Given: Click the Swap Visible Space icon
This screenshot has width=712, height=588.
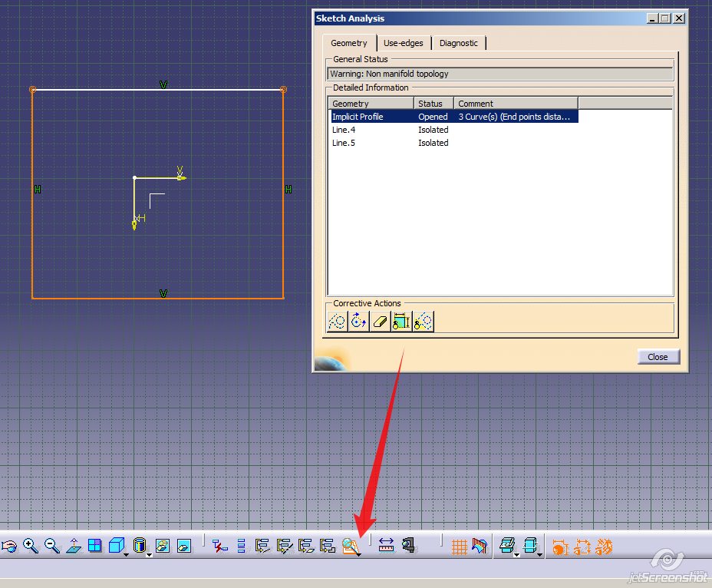Looking at the screenshot, I should tap(184, 545).
